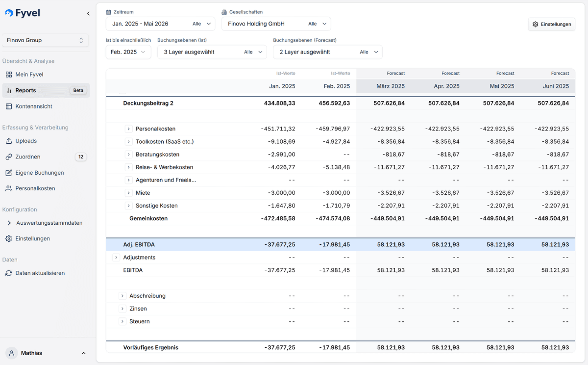The height and width of the screenshot is (365, 588).
Task: Expand the Toolkosten (SaaS etc.) row
Action: (129, 142)
